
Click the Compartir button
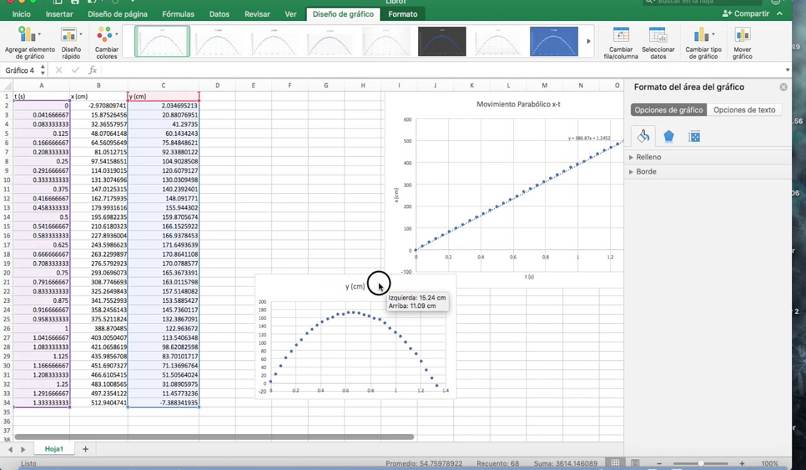746,14
